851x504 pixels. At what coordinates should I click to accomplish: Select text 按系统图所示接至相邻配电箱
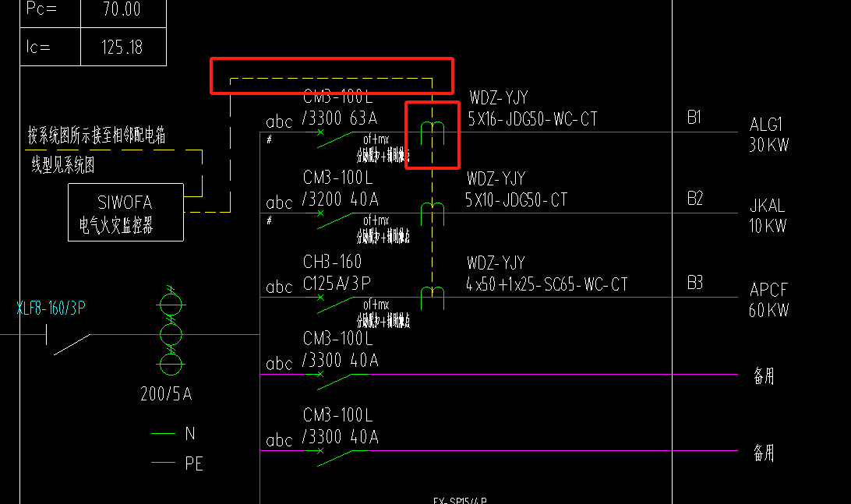coord(97,135)
